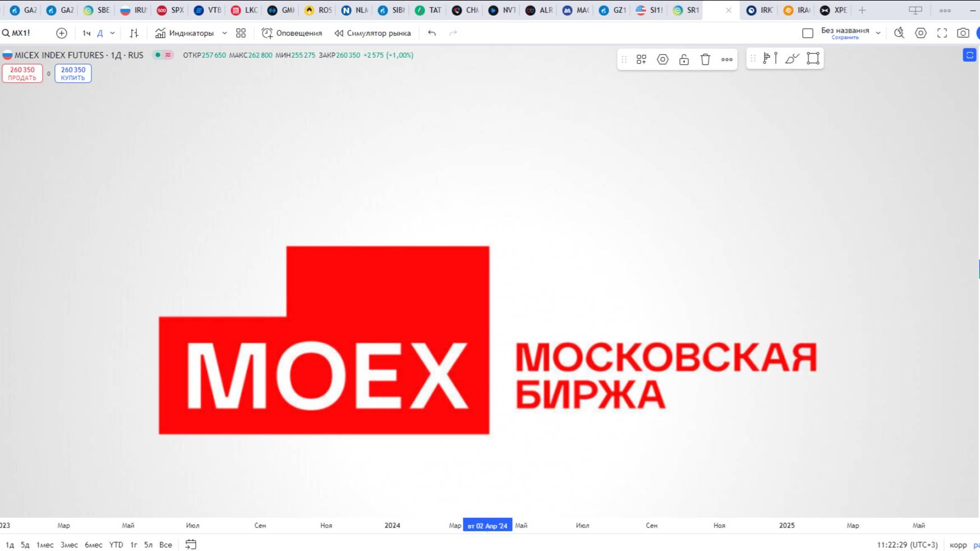Viewport: 980px width, 551px height.
Task: Open chart settings hexagon in top bar
Action: coord(921,33)
